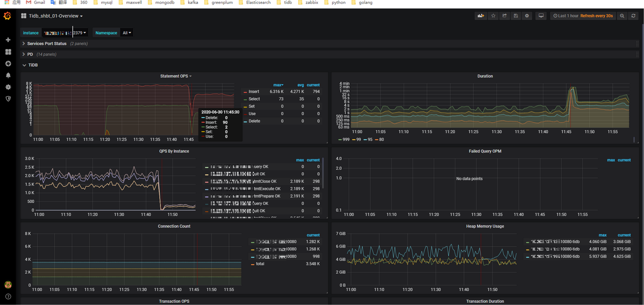The image size is (644, 305).
Task: Expand the Services Port Status row
Action: tap(47, 44)
